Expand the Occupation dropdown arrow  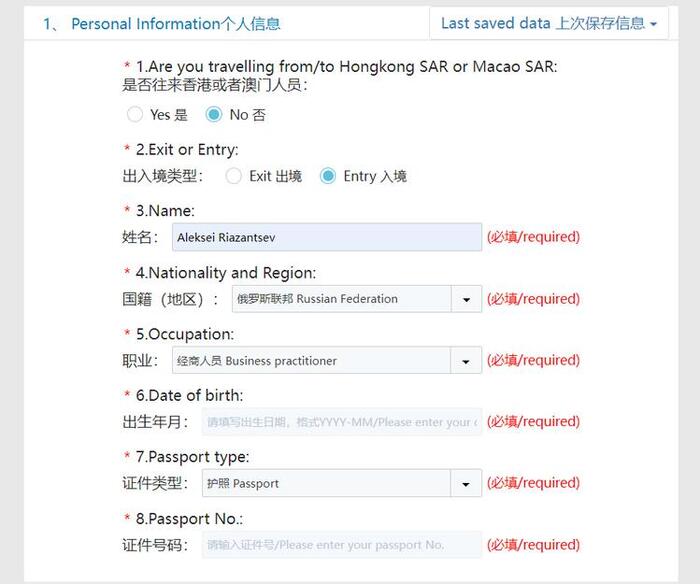(x=466, y=361)
